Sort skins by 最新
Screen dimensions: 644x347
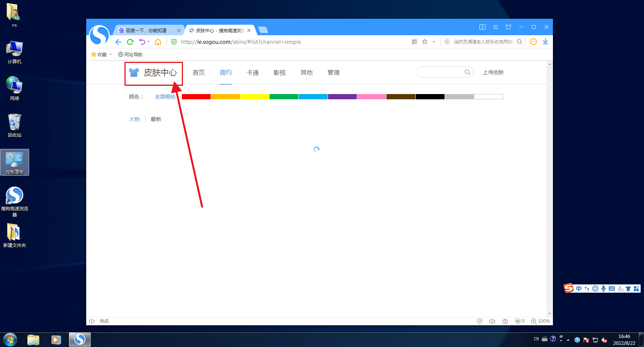156,119
